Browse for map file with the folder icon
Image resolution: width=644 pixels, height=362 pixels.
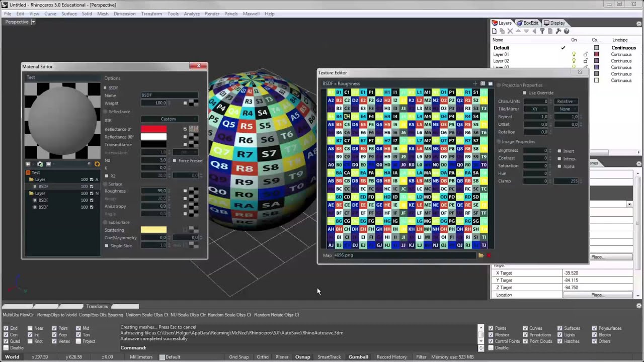point(481,255)
